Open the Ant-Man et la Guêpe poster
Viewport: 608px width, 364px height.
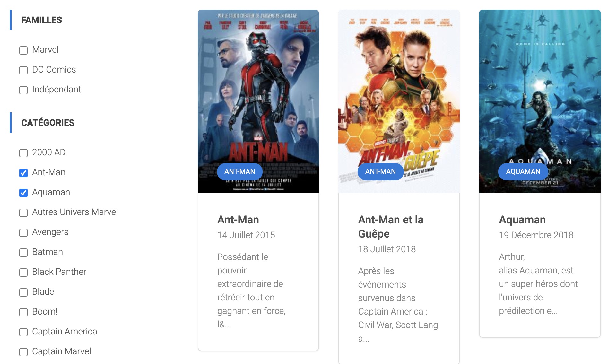click(399, 101)
